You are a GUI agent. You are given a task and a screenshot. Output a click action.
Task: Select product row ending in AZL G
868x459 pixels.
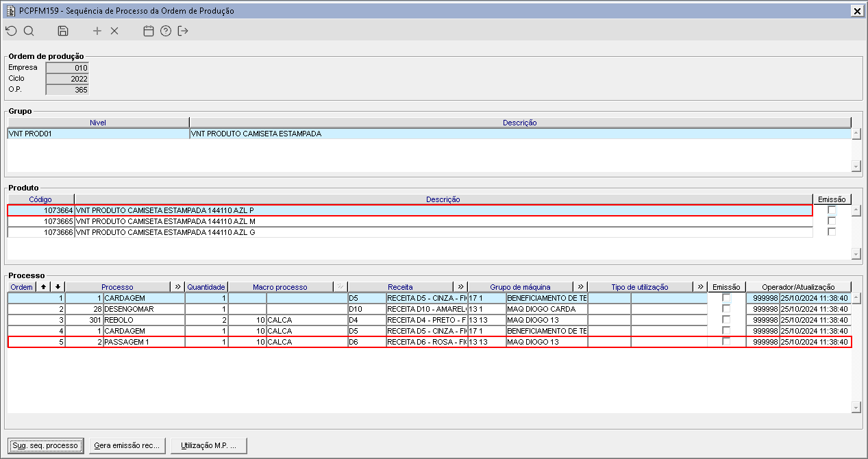tap(410, 232)
